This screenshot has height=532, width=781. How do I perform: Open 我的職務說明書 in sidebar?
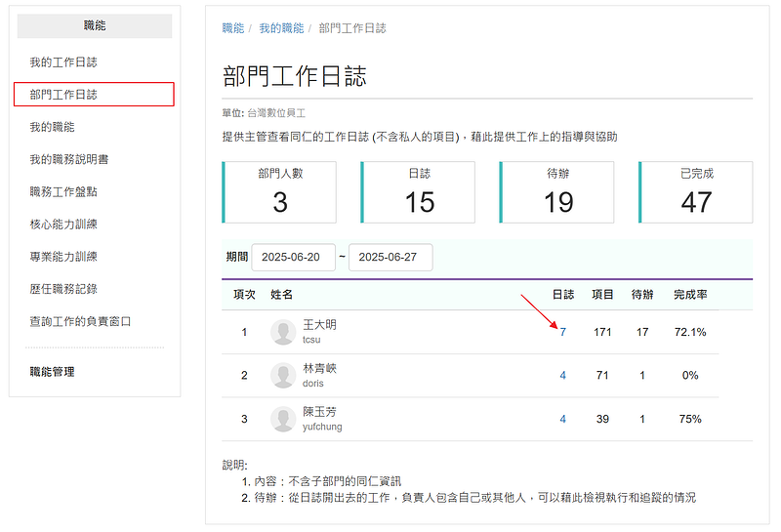69,159
